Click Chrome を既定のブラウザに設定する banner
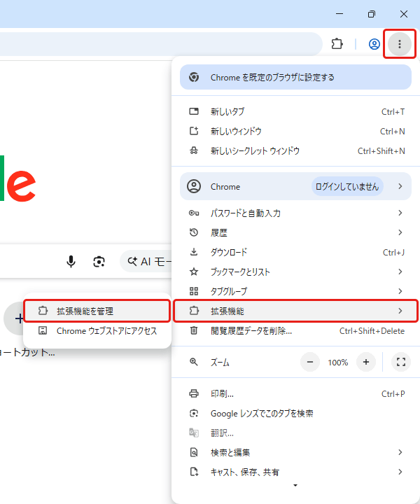Viewport: 420px width, 504px height. click(295, 77)
